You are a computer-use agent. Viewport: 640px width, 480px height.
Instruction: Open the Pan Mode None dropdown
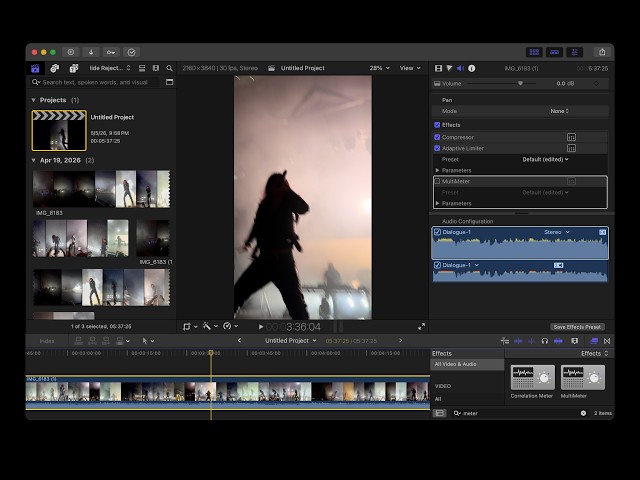coord(559,111)
